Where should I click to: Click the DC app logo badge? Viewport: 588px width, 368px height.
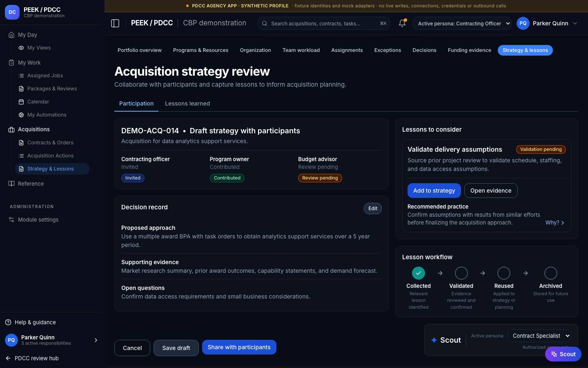(x=12, y=12)
